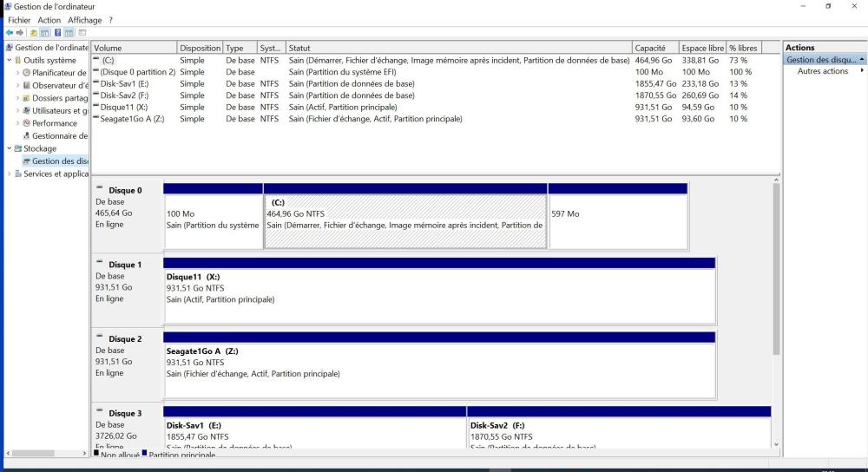Click the application icon in the title bar
The image size is (868, 472).
click(x=8, y=7)
